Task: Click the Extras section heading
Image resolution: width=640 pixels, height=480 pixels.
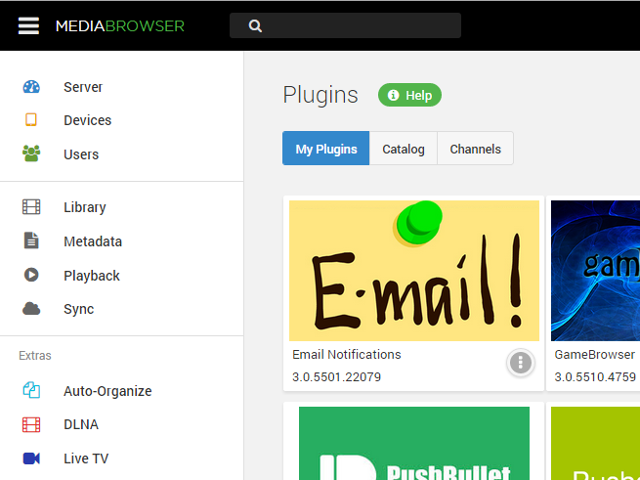Action: click(x=35, y=356)
